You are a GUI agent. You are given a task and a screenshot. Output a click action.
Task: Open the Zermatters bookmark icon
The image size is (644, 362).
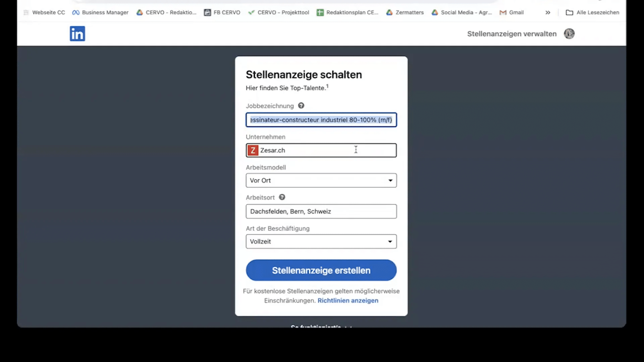point(389,12)
